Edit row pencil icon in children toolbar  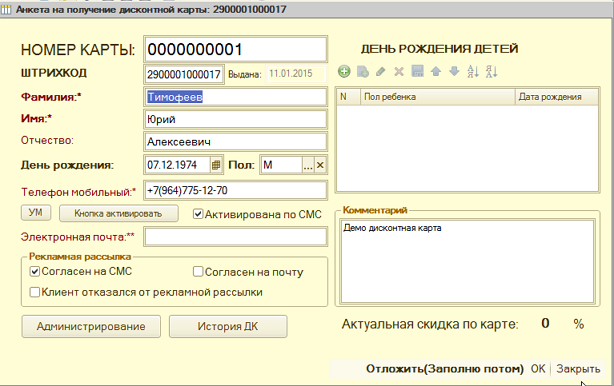click(381, 72)
